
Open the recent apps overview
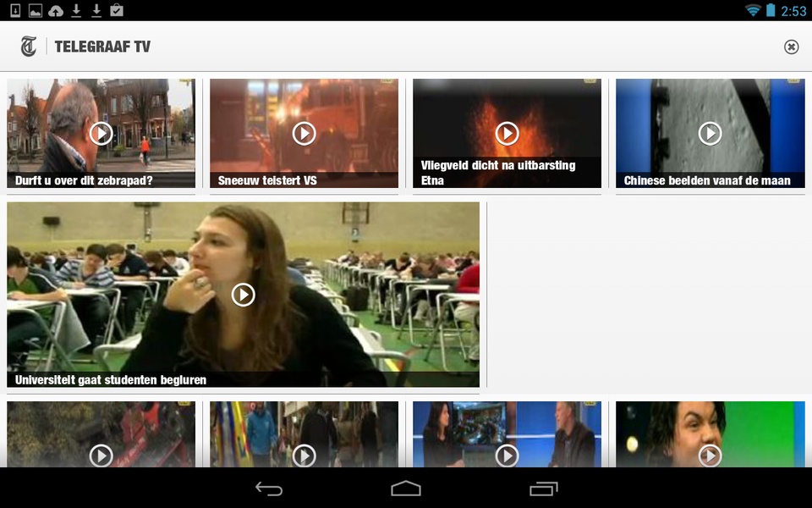tap(543, 489)
